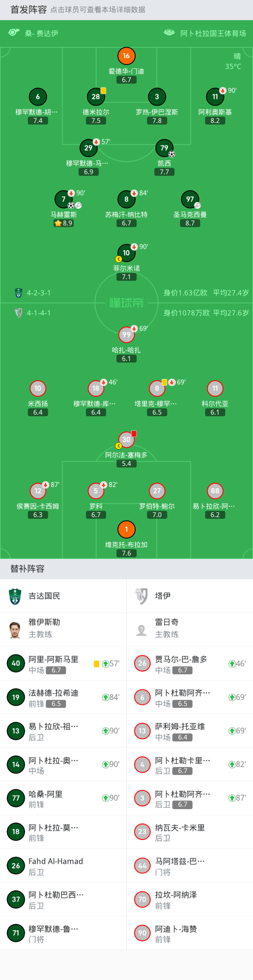Click the Taif club crest in substitutes
The height and width of the screenshot is (980, 253).
pyautogui.click(x=142, y=596)
